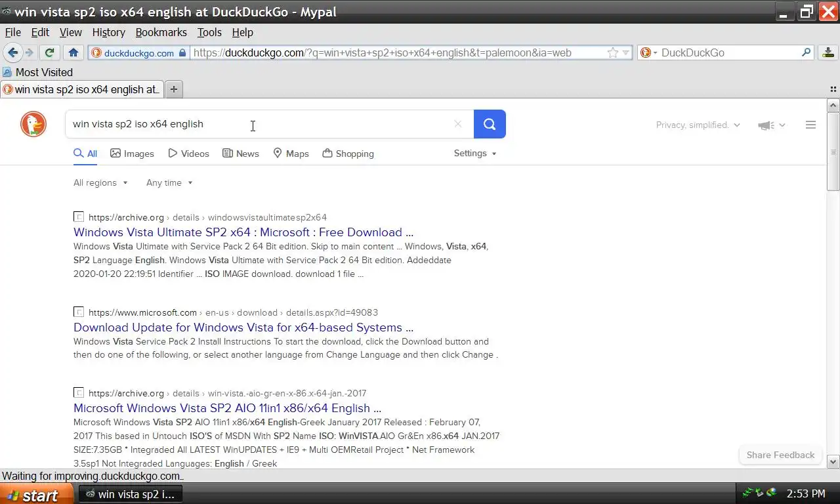Viewport: 840px width, 504px height.
Task: Go back with the browser Back arrow
Action: (12, 52)
